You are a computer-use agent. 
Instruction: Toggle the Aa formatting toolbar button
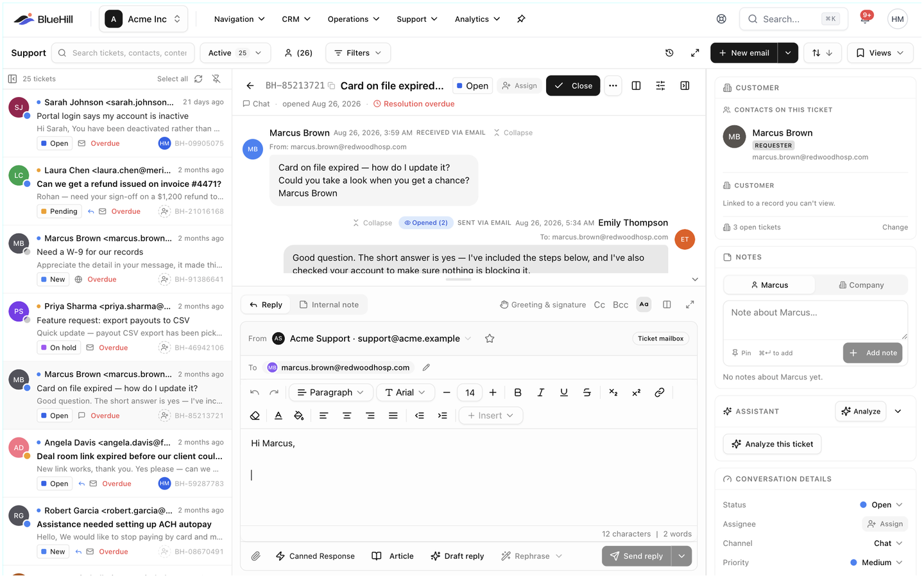(644, 304)
